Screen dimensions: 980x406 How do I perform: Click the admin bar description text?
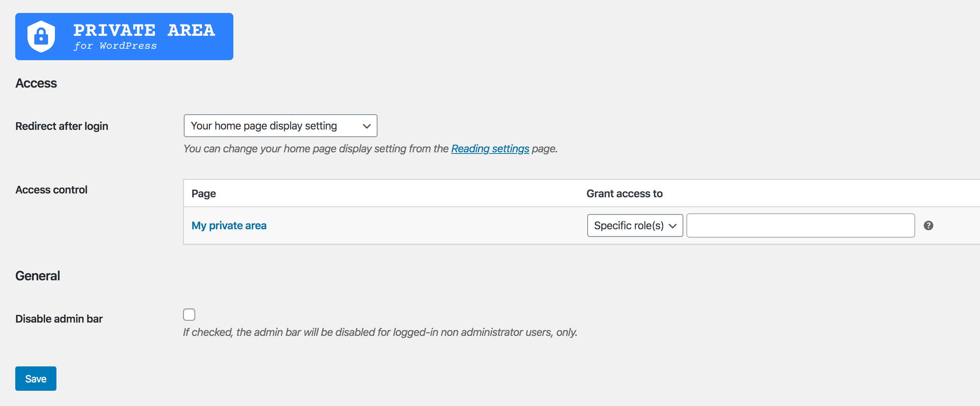[x=380, y=332]
